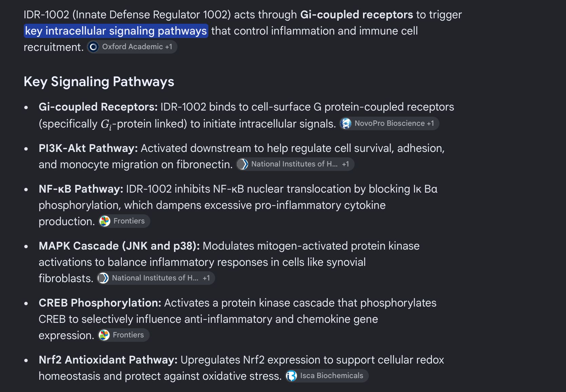The image size is (566, 392).
Task: Click Frontiers logo after gene expression
Action: 104,335
